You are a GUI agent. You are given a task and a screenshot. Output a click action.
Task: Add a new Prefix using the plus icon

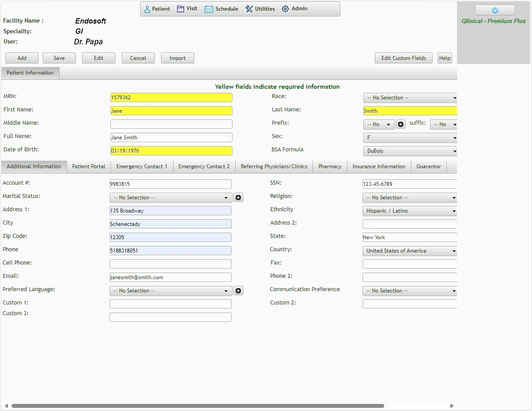400,124
